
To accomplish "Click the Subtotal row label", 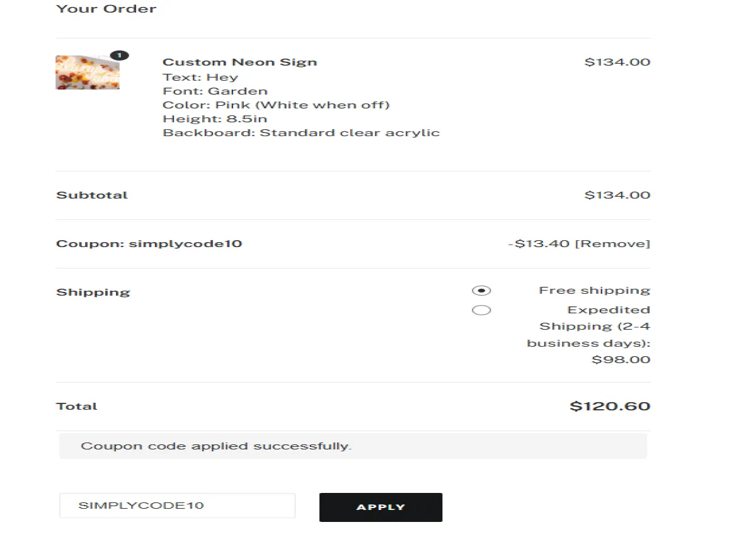I will (91, 195).
